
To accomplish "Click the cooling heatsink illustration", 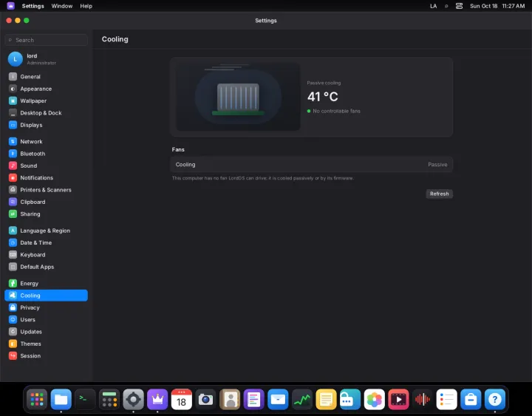I will (238, 97).
